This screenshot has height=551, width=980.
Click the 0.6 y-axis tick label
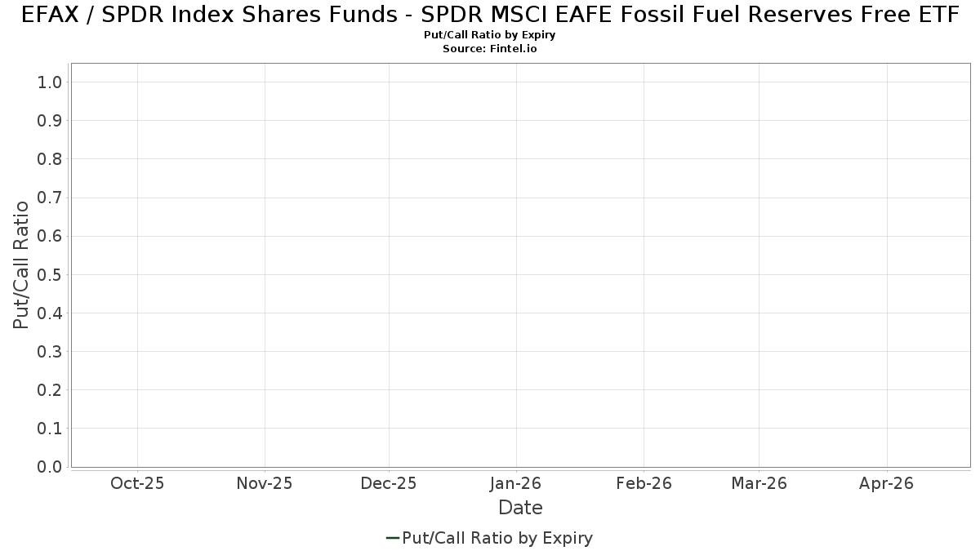[50, 236]
